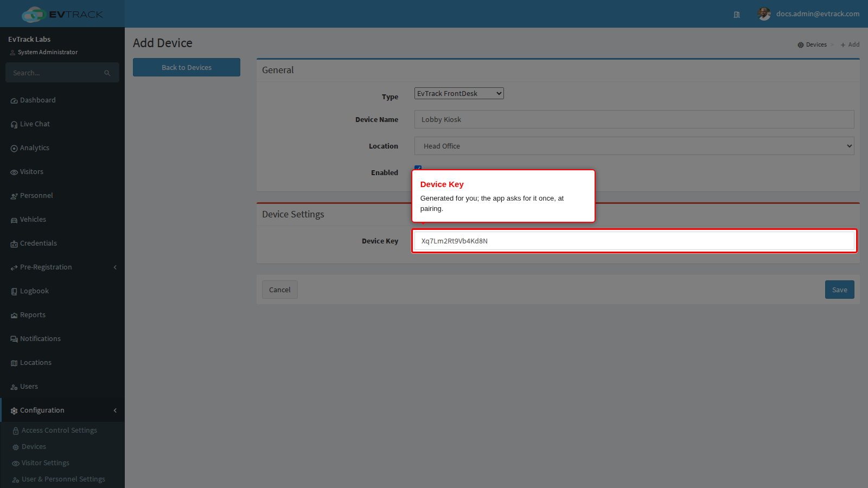Click the sidebar search magnifier icon

(107, 73)
